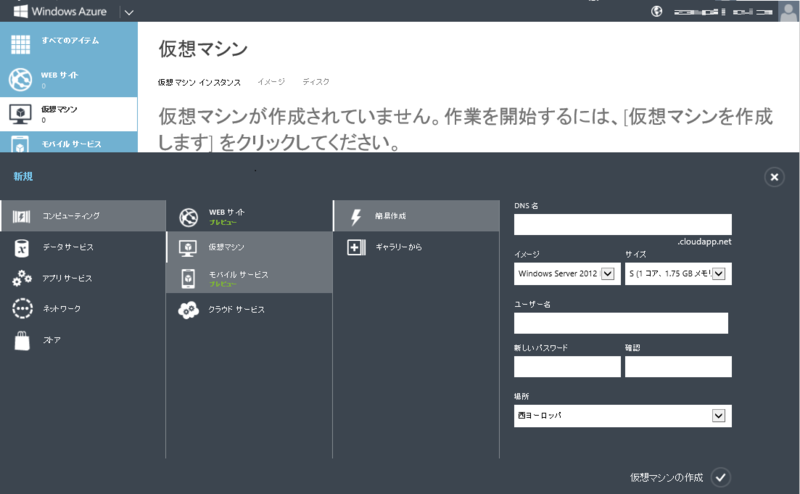Expand the Windows Azure header chevron
The height and width of the screenshot is (494, 800).
(x=129, y=12)
